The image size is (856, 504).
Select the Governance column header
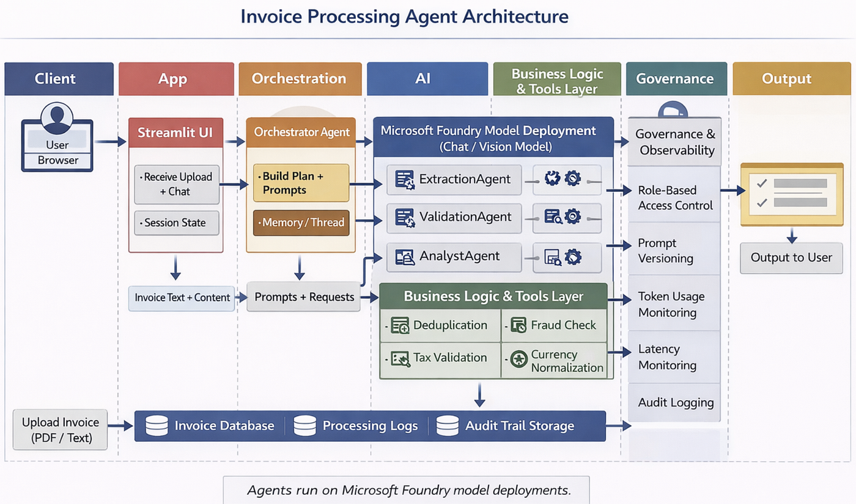[676, 79]
